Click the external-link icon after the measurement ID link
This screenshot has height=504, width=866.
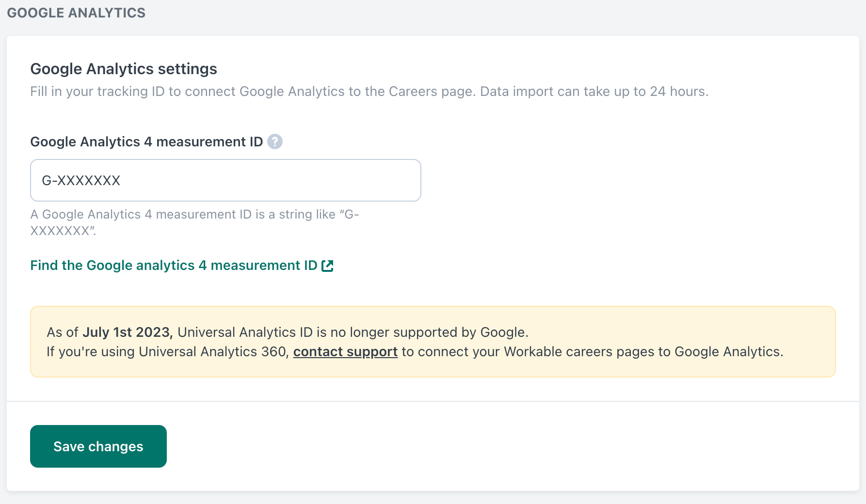point(328,266)
